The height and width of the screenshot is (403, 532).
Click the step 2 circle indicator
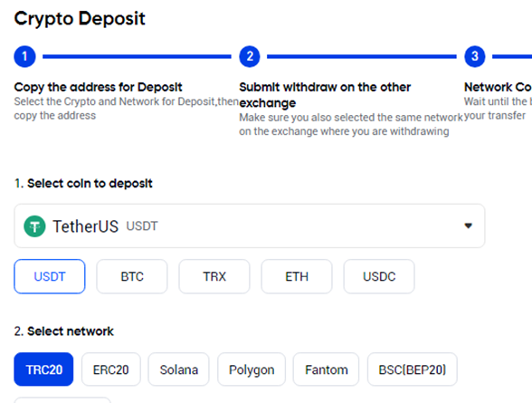(250, 56)
